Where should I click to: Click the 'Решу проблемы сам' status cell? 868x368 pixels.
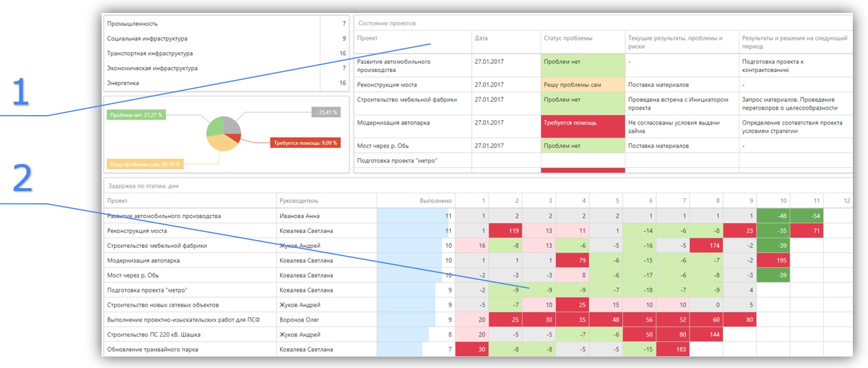coord(582,85)
